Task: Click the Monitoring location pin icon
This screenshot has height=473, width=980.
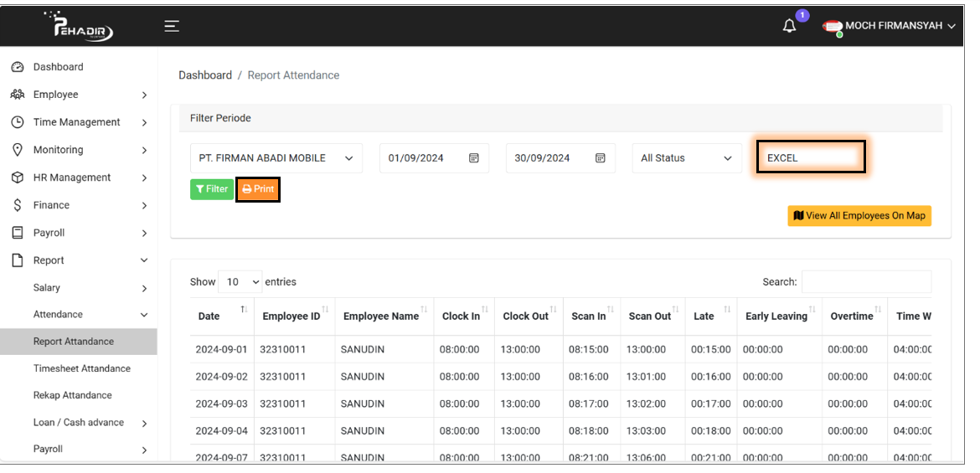Action: [17, 150]
